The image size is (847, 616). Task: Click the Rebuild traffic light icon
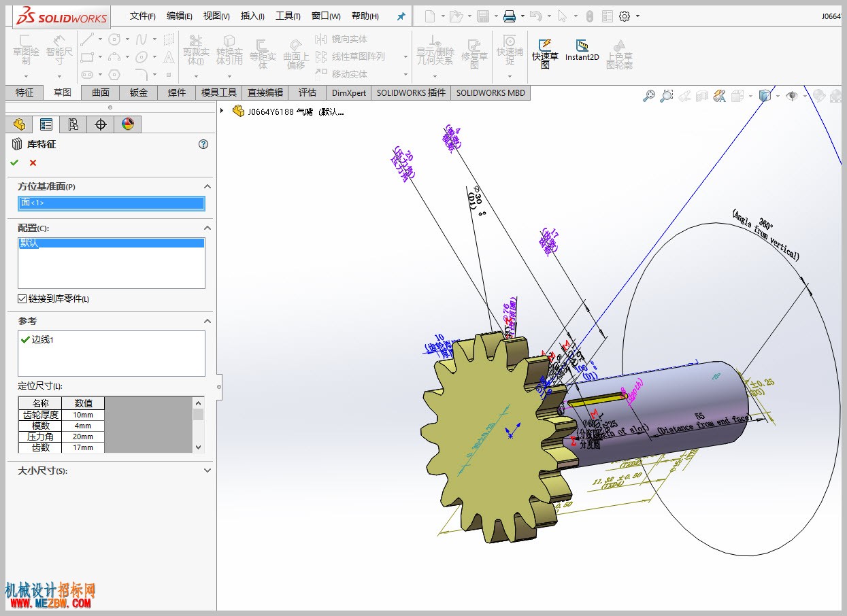click(x=590, y=16)
